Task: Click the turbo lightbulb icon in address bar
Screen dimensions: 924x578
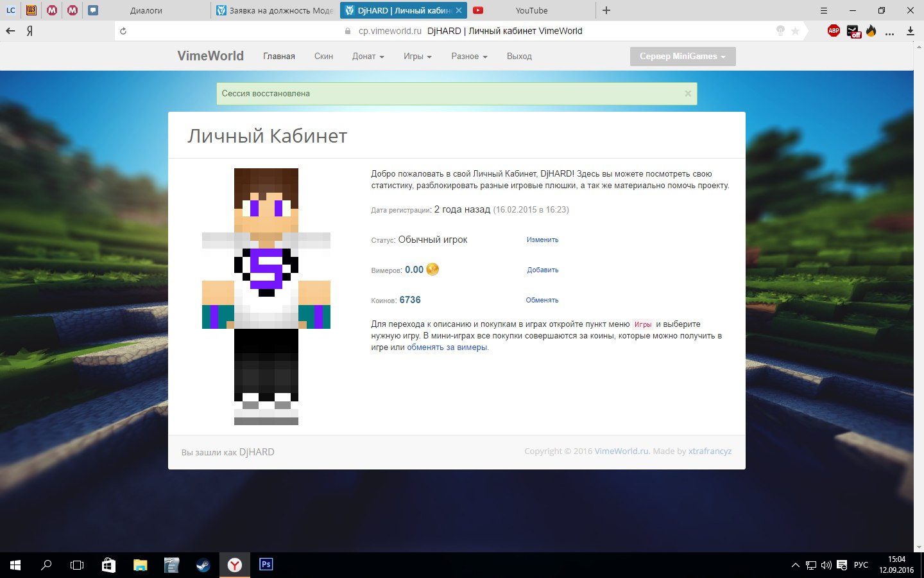Action: 780,31
